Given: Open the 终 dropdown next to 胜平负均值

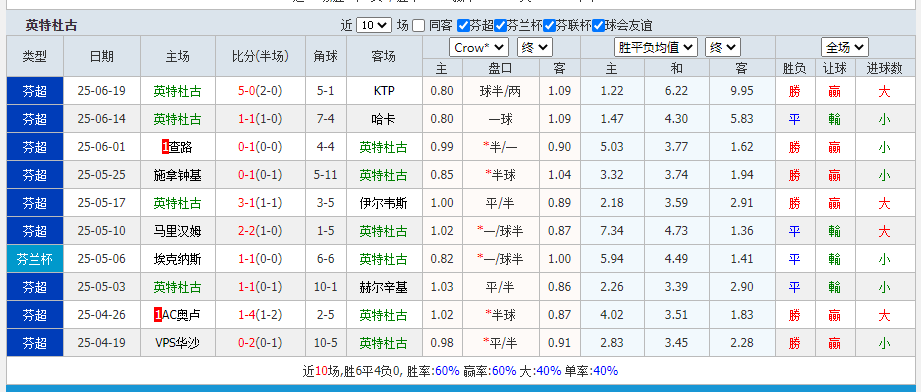Looking at the screenshot, I should click(x=722, y=48).
